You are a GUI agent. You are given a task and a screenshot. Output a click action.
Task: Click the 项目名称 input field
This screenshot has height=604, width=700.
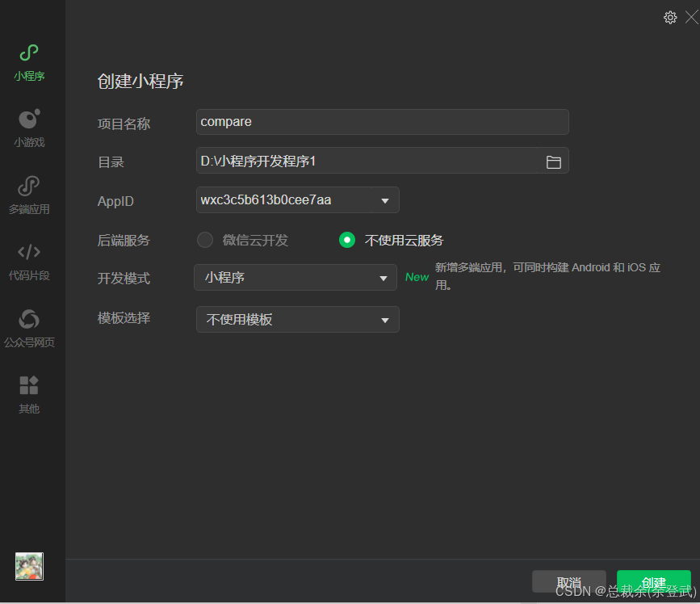(x=382, y=122)
